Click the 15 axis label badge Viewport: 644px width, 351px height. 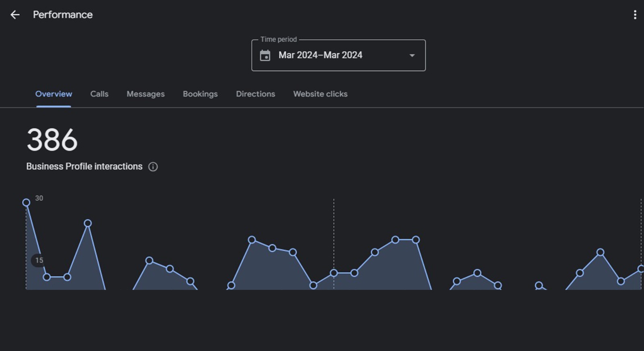pyautogui.click(x=39, y=260)
